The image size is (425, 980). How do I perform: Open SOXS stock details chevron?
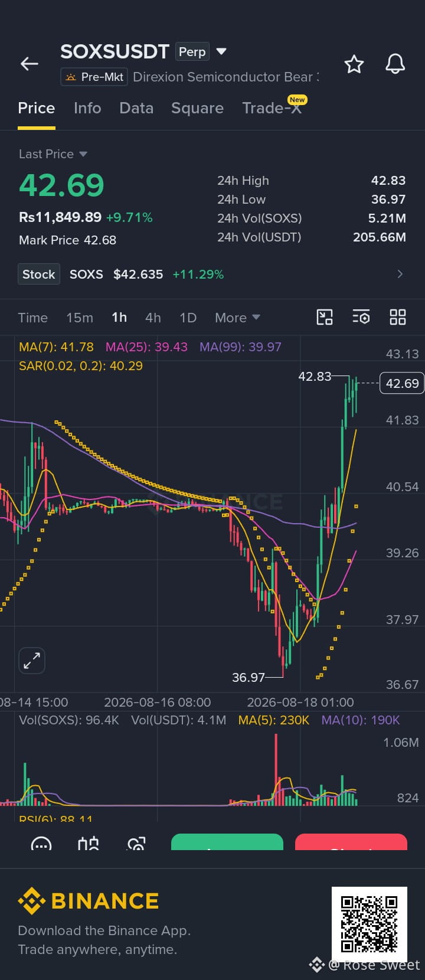[x=400, y=274]
